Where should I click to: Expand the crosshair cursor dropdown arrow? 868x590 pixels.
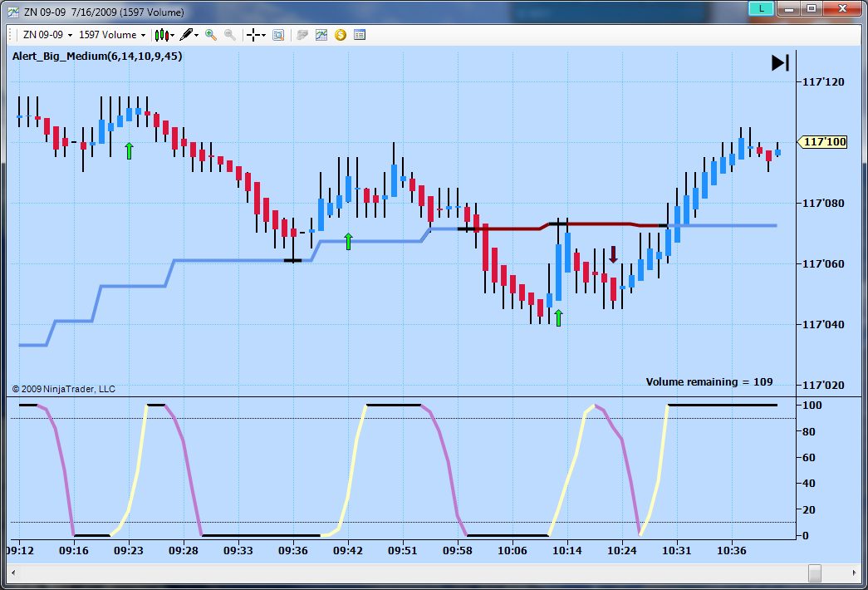(x=263, y=36)
